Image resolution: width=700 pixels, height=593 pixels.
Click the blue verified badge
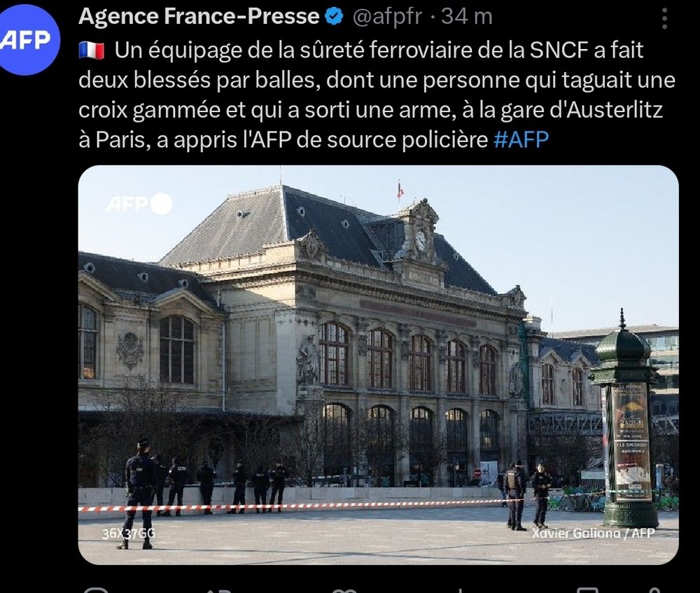click(334, 17)
